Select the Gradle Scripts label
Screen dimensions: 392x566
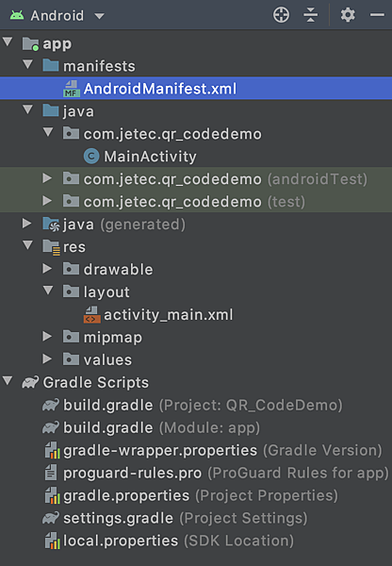point(95,383)
